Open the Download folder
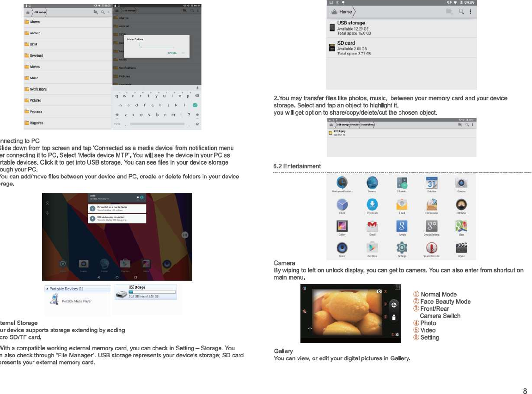Image resolution: width=532 pixels, height=394 pixels. point(67,55)
